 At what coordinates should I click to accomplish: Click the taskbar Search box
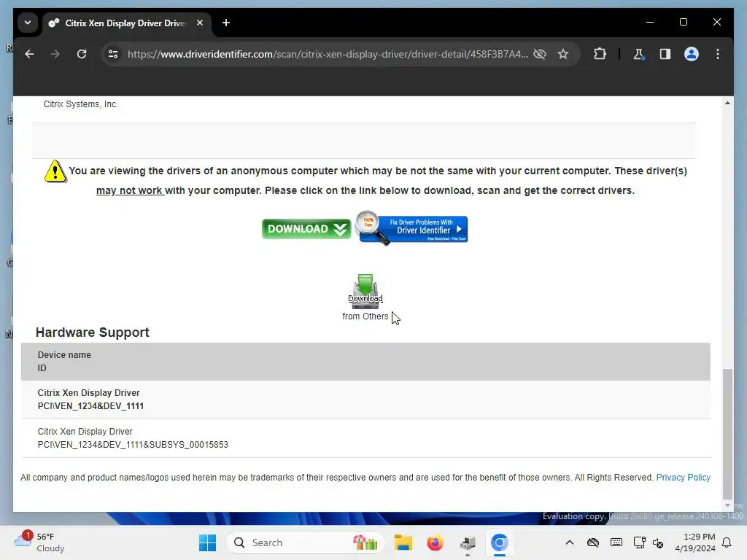pyautogui.click(x=305, y=542)
